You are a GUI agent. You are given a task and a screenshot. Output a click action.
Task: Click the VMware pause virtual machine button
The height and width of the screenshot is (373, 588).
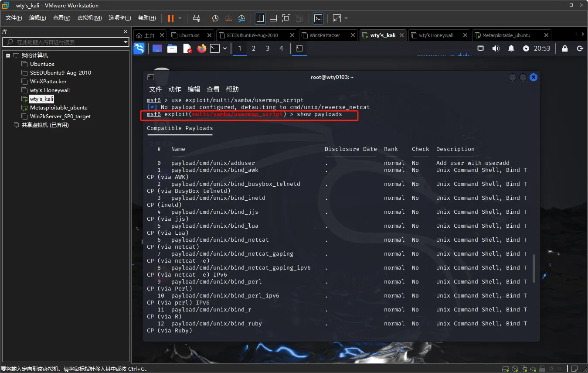(x=170, y=18)
